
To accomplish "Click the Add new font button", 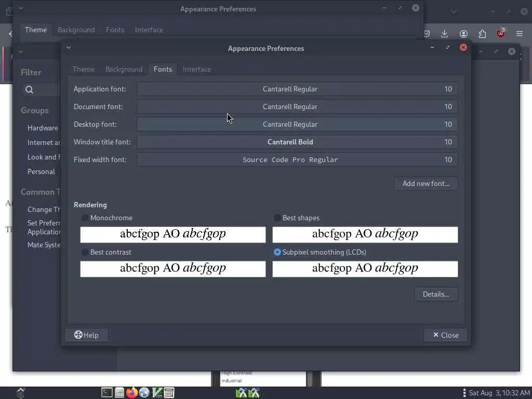I will pyautogui.click(x=426, y=183).
